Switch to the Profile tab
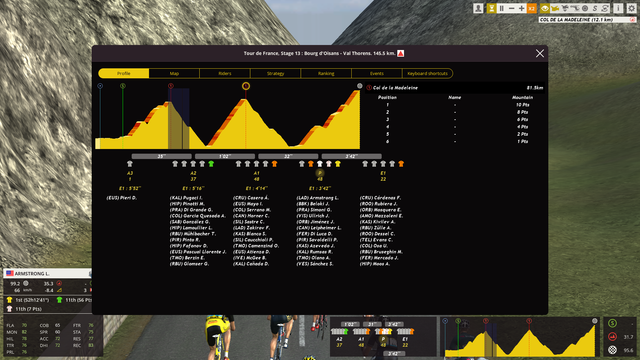 124,73
